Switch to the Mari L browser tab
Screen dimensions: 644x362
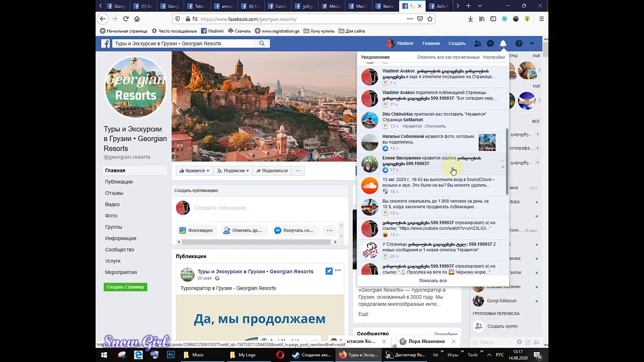coord(359,6)
